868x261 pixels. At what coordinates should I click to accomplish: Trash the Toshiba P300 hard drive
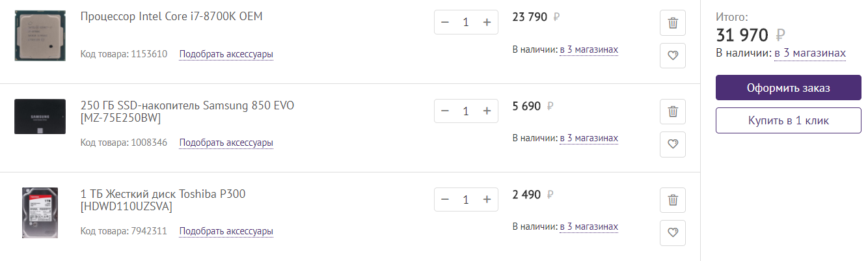click(x=673, y=200)
